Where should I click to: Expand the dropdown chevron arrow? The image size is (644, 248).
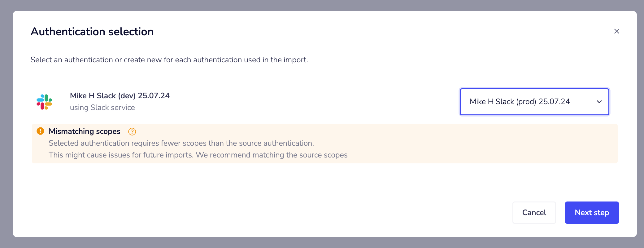[599, 102]
